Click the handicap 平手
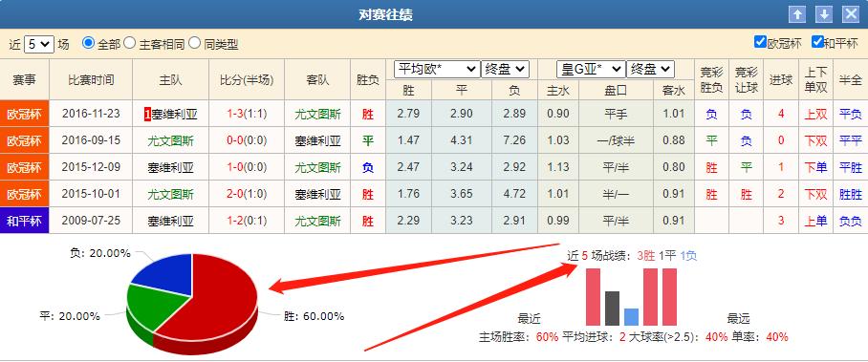Viewport: 868px width, 362px height. pos(617,115)
